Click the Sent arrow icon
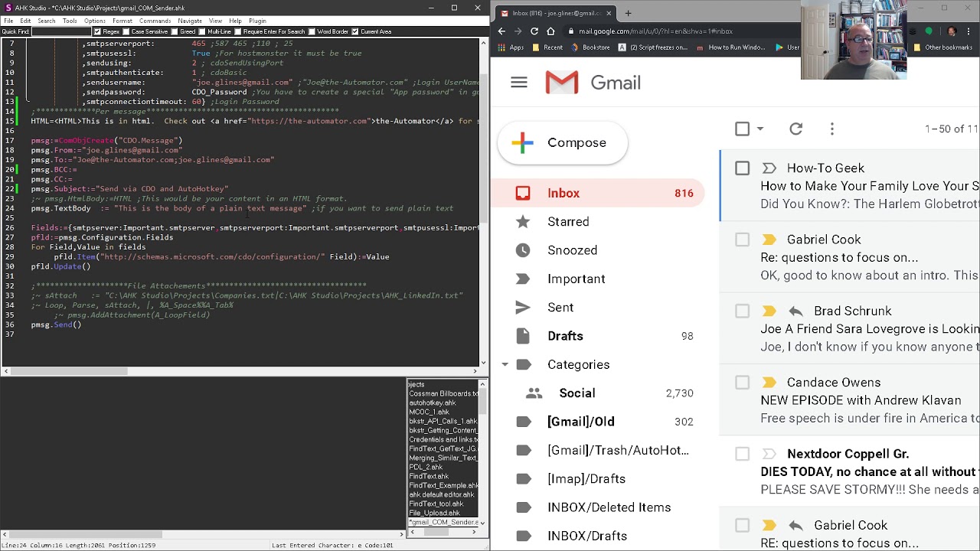 [523, 308]
